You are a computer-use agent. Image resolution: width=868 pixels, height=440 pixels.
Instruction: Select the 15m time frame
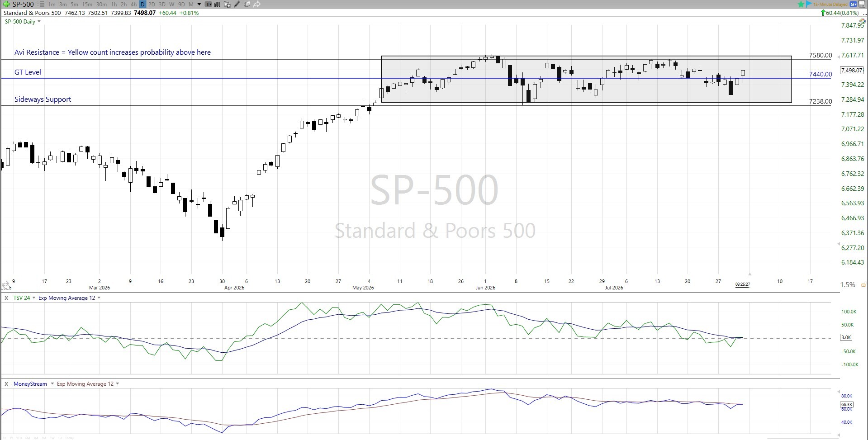click(x=87, y=5)
